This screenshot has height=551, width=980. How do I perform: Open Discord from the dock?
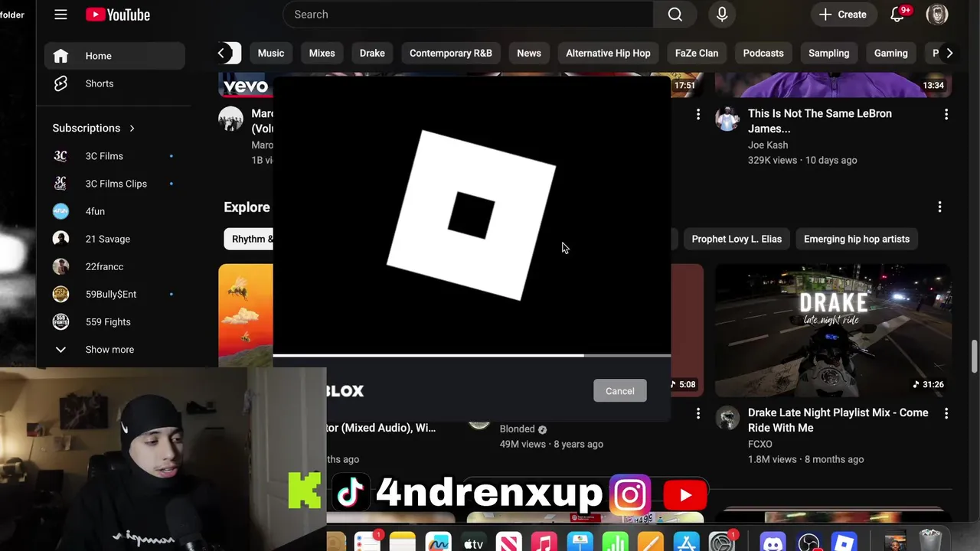[x=773, y=543]
